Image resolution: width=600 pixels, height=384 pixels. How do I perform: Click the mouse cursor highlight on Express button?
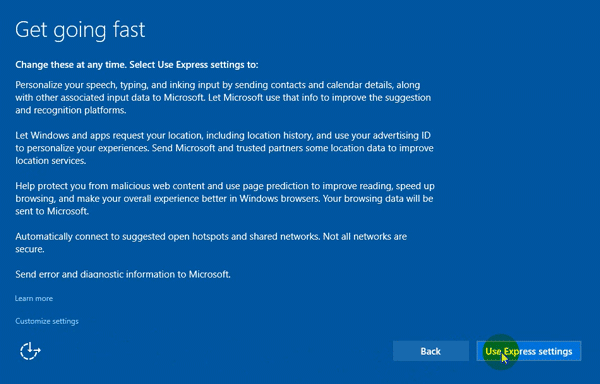pyautogui.click(x=501, y=352)
